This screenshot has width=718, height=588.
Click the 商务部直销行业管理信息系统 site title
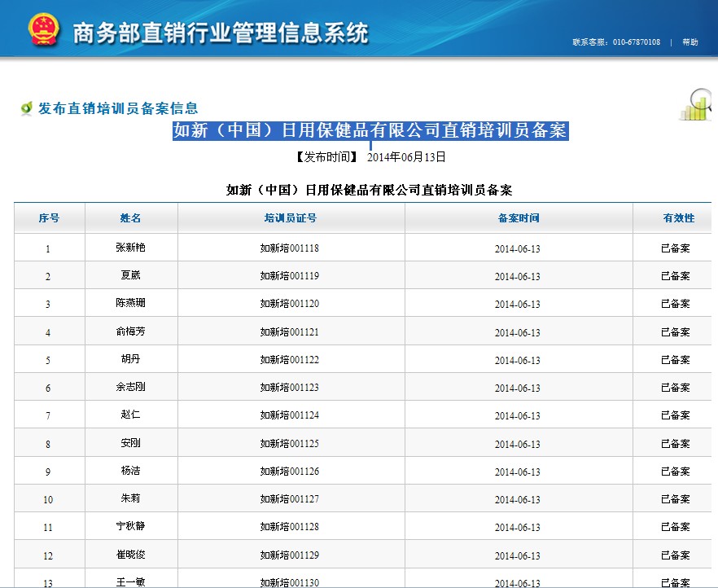[x=220, y=33]
